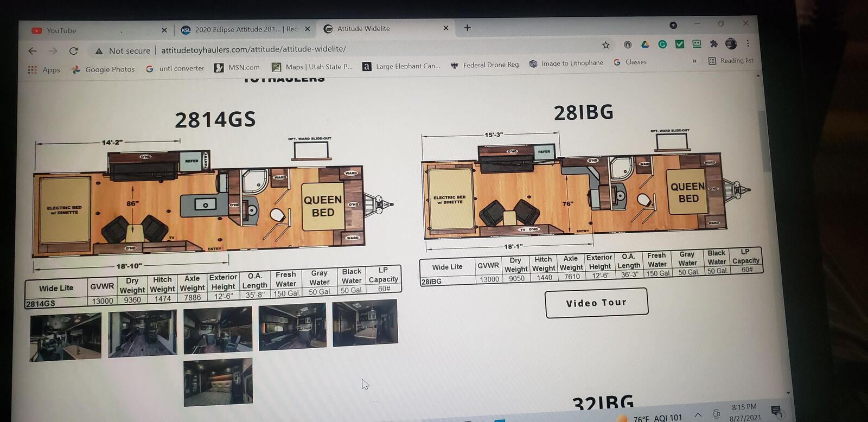The height and width of the screenshot is (422, 868).
Task: Click the address bar URL
Action: click(253, 49)
